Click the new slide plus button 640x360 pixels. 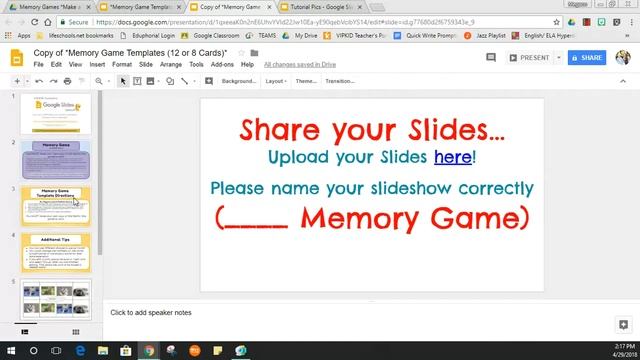tap(17, 81)
